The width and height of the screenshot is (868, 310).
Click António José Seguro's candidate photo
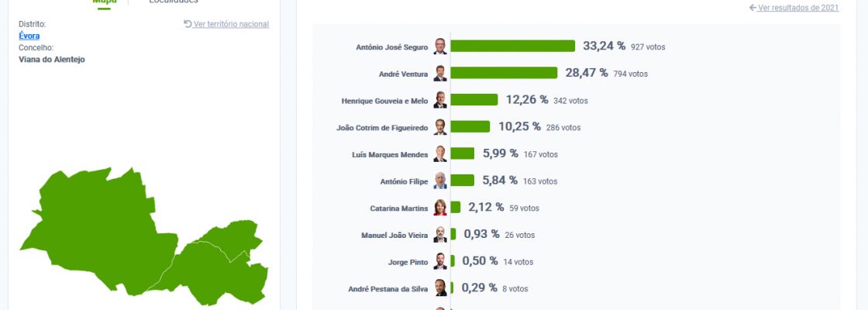tap(440, 46)
